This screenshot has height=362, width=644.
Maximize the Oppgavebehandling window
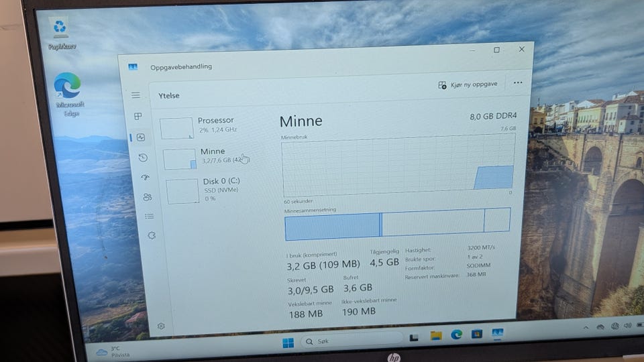pyautogui.click(x=496, y=50)
